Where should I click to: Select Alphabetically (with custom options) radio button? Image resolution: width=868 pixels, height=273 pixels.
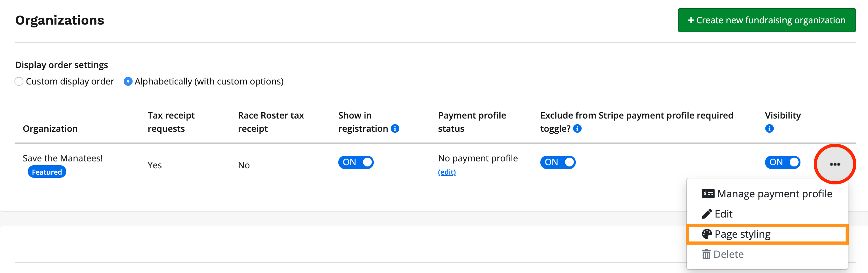[128, 81]
